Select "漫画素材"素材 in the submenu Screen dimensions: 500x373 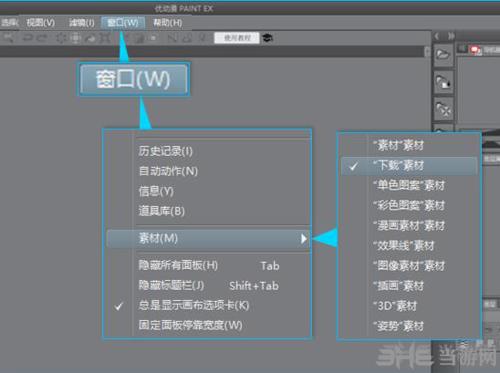coord(409,226)
